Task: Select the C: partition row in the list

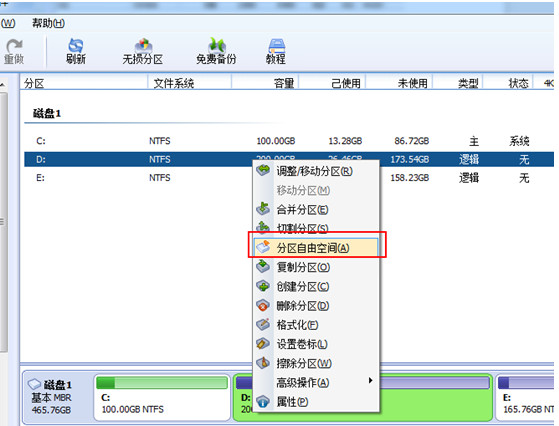Action: pos(289,141)
